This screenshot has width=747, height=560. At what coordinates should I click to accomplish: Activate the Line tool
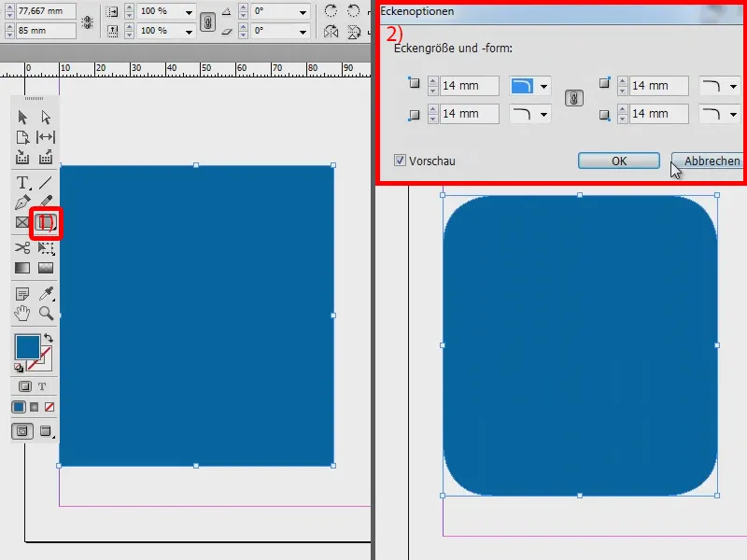(x=46, y=183)
